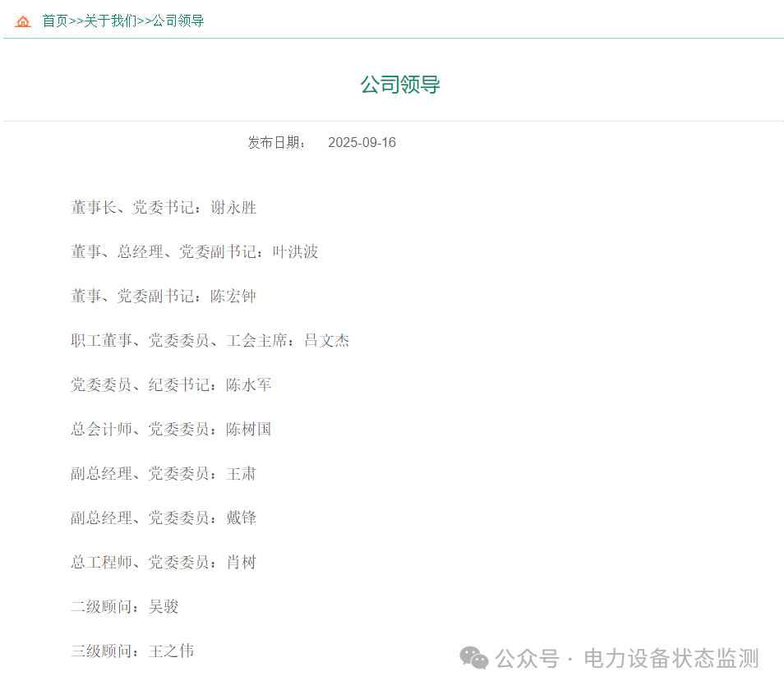784x690 pixels.
Task: Click the WeChat logo icon in watermark
Action: pos(473,657)
